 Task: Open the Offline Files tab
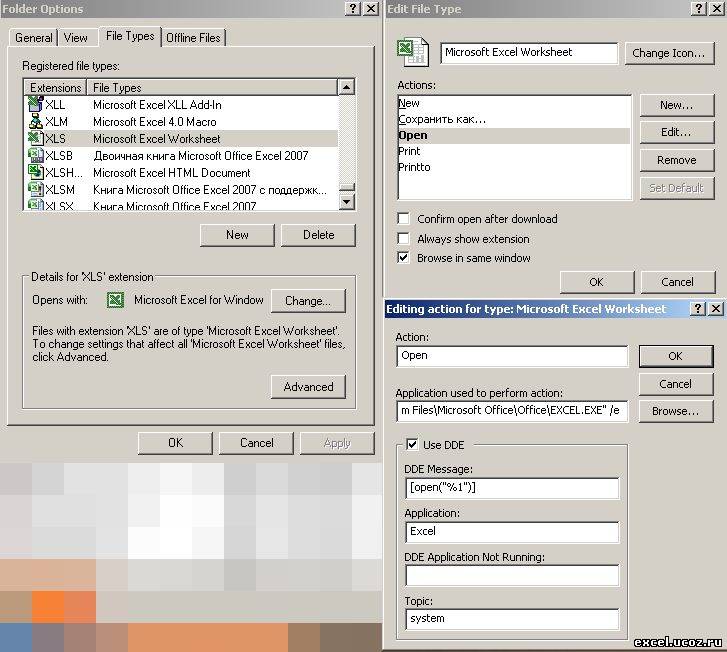pos(193,38)
